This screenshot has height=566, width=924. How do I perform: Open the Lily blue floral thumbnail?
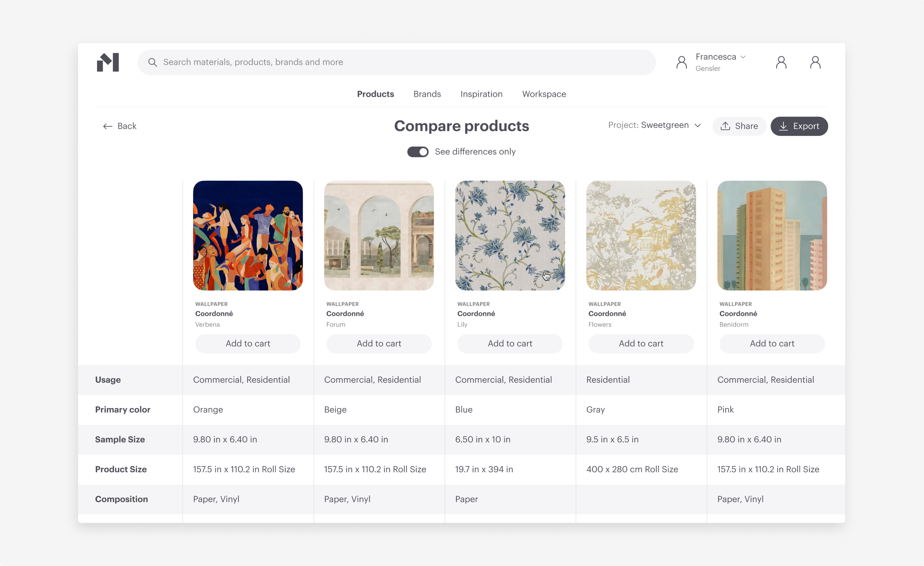[510, 236]
